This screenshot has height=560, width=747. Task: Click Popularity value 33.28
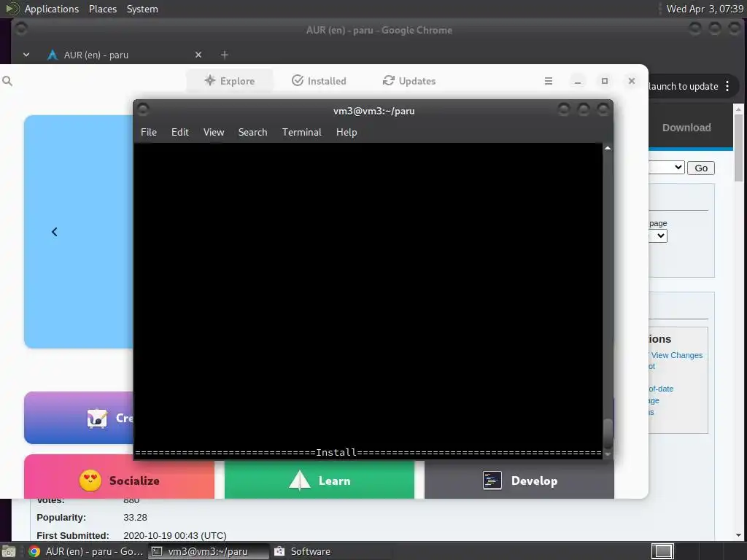[135, 518]
